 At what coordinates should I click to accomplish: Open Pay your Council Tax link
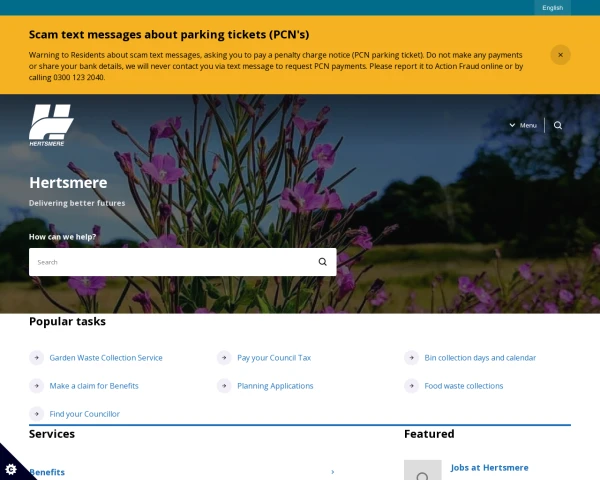(x=274, y=358)
